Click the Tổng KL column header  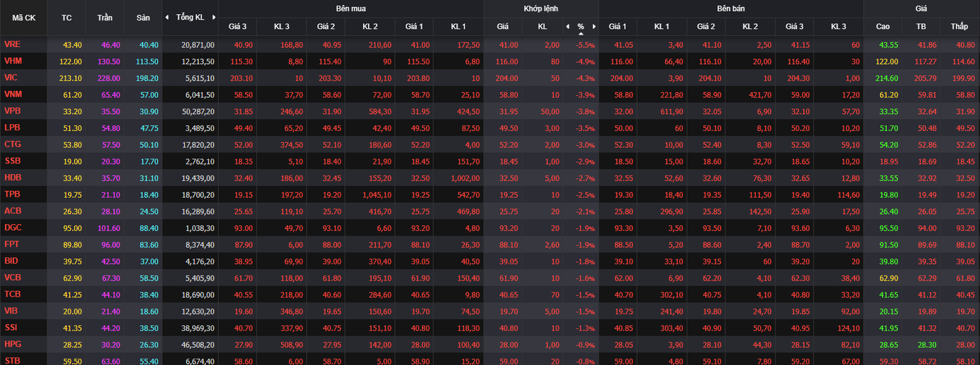[190, 17]
